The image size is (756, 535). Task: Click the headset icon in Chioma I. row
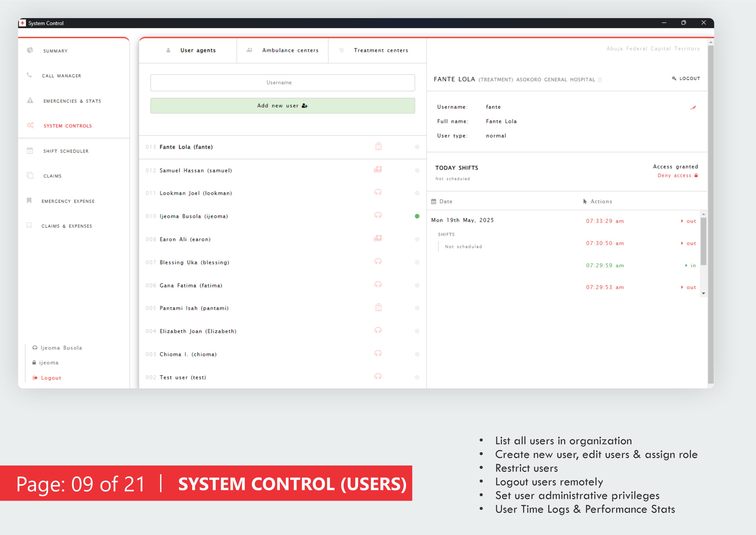[x=378, y=353]
